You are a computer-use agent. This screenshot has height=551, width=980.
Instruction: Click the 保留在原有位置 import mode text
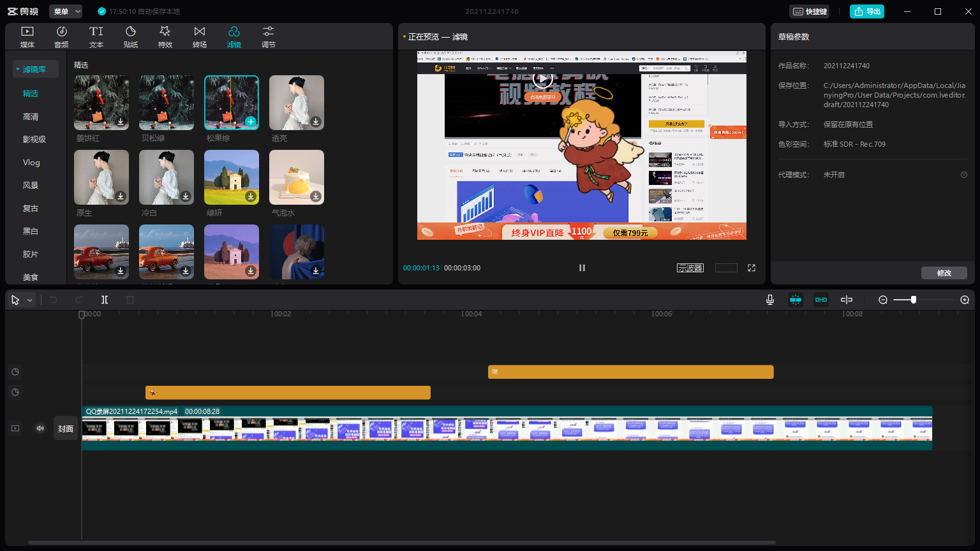point(848,124)
